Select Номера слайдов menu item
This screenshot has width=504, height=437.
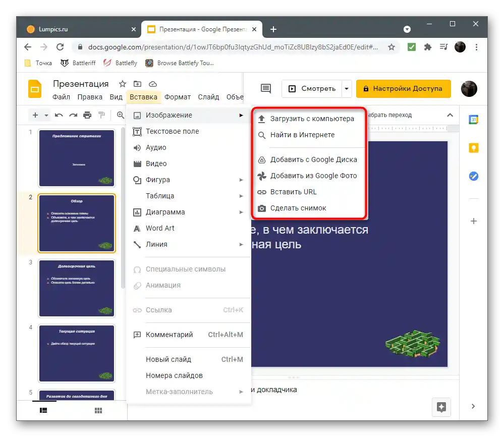tap(188, 375)
